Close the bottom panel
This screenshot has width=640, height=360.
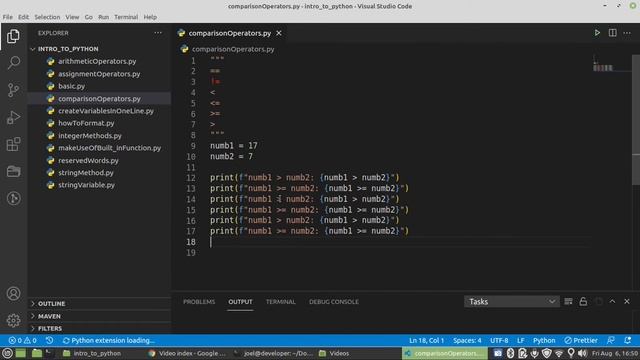point(627,302)
